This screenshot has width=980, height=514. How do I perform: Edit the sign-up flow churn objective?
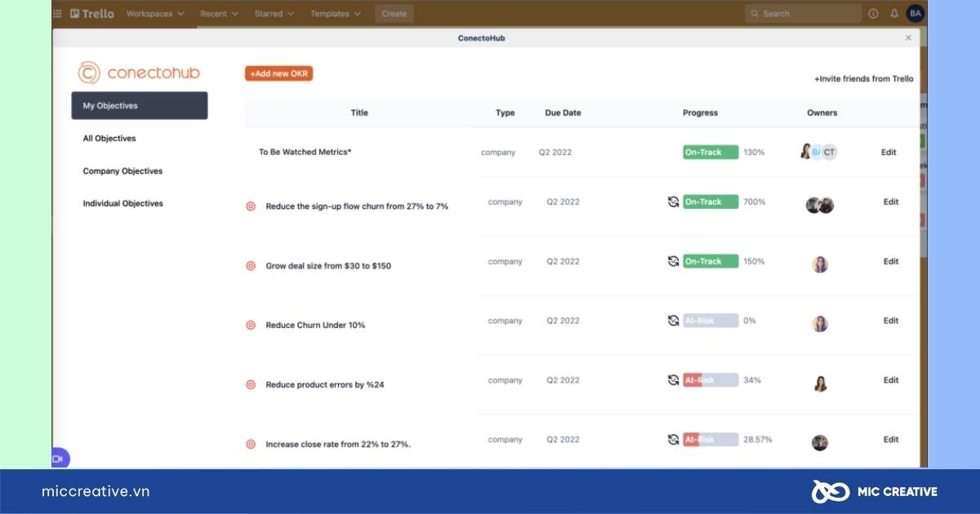coord(891,202)
